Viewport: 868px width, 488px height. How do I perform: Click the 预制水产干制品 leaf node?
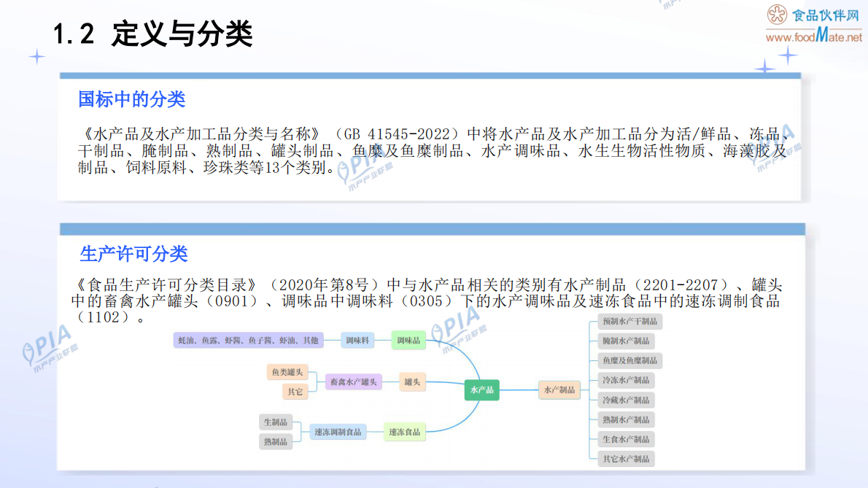tap(631, 321)
